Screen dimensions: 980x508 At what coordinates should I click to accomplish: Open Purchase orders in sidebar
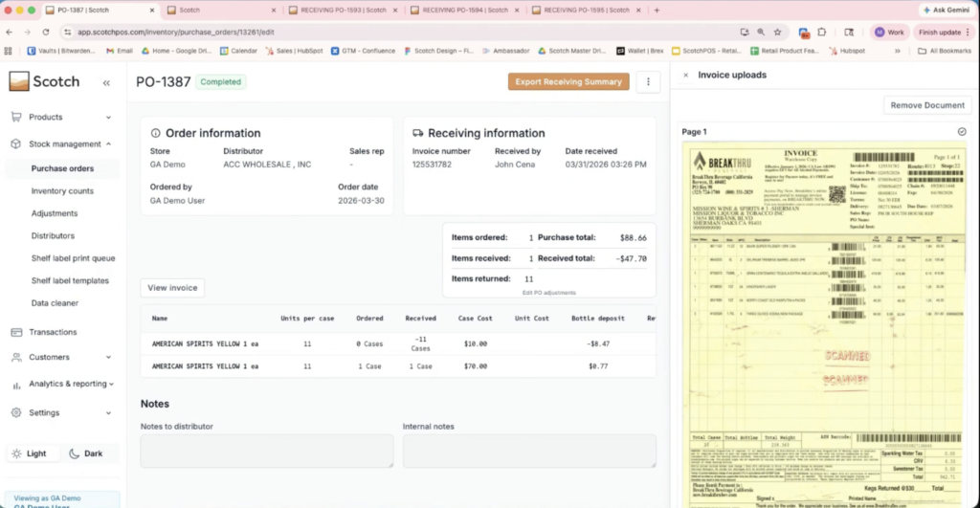[62, 168]
